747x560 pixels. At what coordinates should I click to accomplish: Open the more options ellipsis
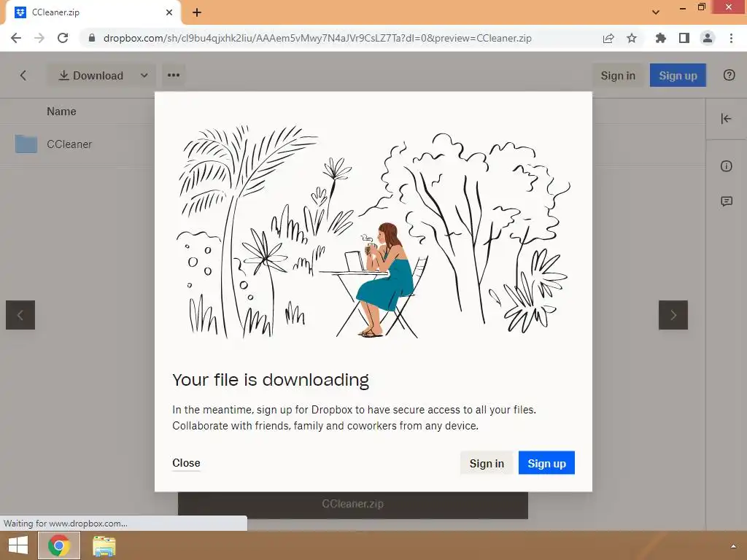(x=174, y=75)
